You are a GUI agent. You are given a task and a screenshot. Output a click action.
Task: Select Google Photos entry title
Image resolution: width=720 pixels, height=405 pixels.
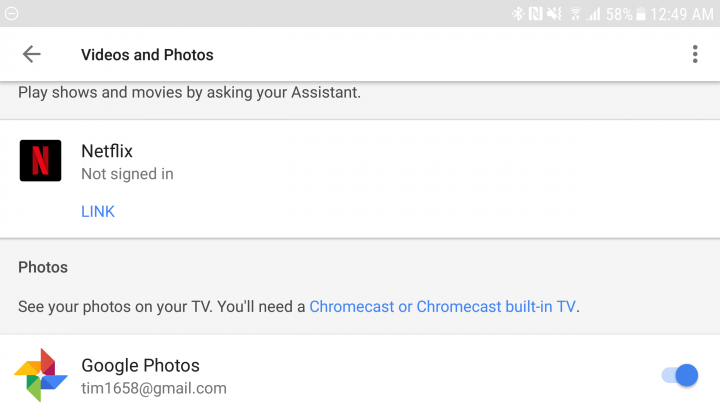140,366
